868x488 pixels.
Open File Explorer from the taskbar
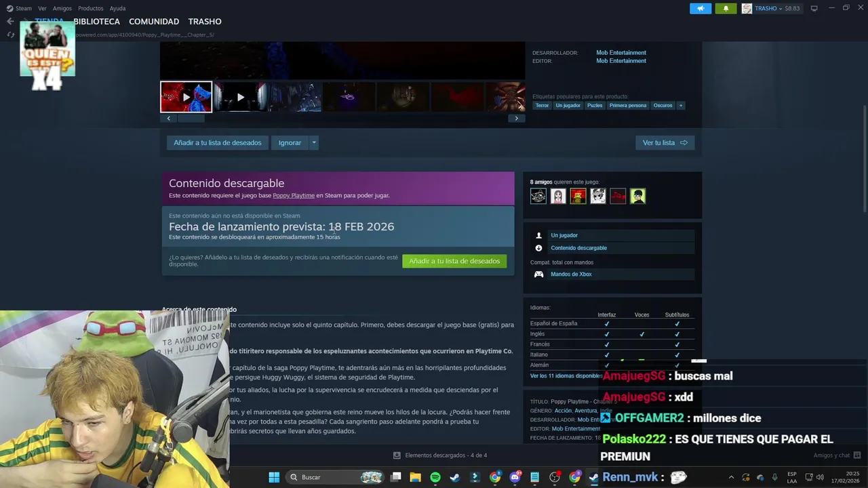coord(416,477)
